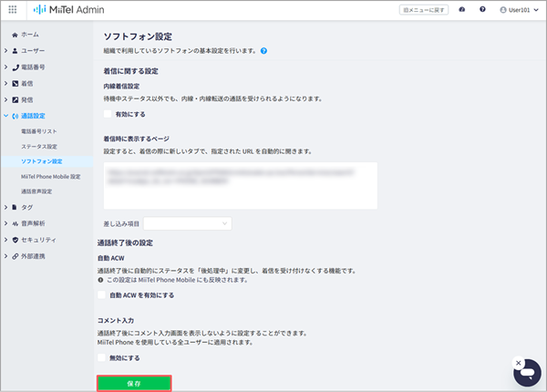Click the コメント入力 subsection title
547x392 pixels.
116,321
